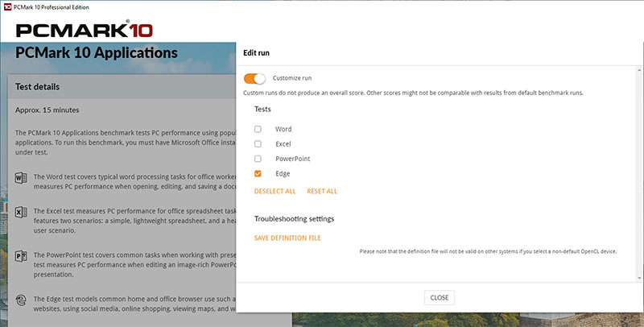Click the OpenCL device definition file note

point(488,251)
